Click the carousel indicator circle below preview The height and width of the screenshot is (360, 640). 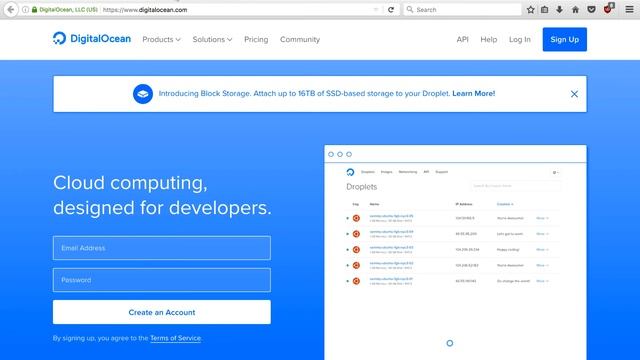pos(449,343)
